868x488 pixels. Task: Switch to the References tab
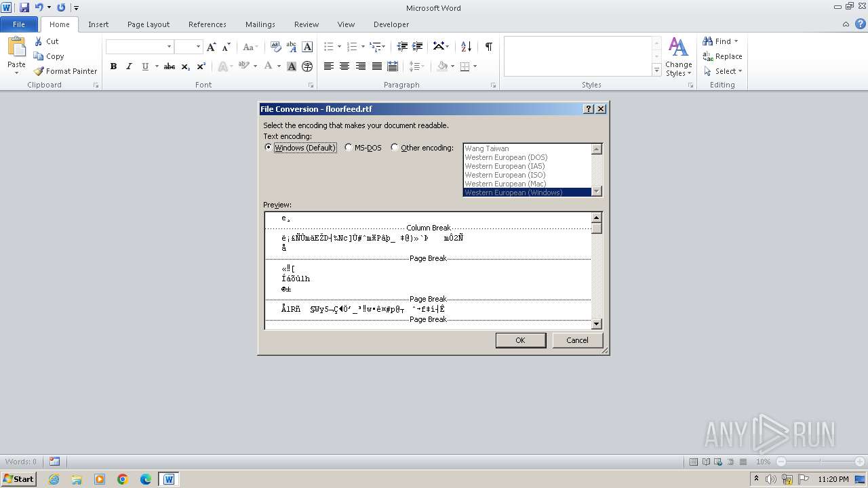tap(208, 24)
